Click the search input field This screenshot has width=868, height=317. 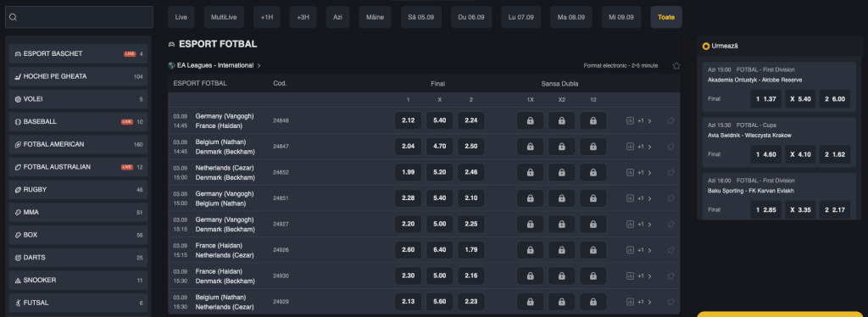pyautogui.click(x=79, y=17)
